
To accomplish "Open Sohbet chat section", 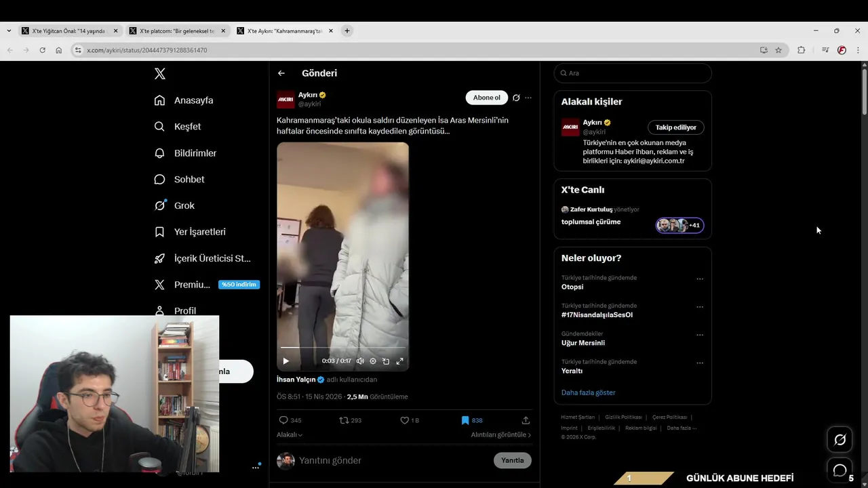I will (x=179, y=180).
